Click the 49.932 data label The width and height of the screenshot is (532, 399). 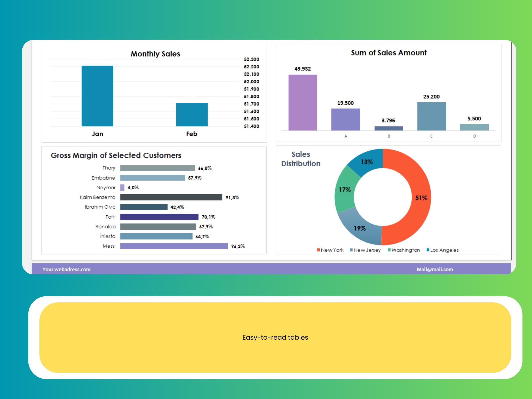(x=302, y=69)
